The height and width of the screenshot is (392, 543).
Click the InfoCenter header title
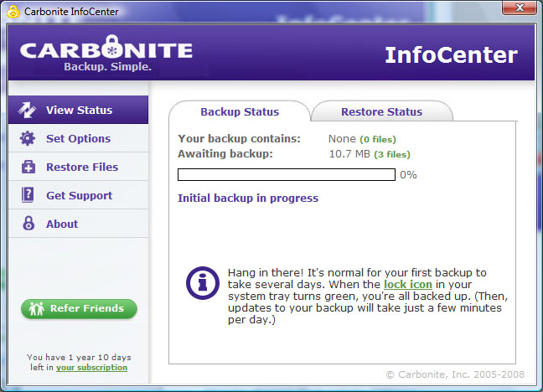451,54
